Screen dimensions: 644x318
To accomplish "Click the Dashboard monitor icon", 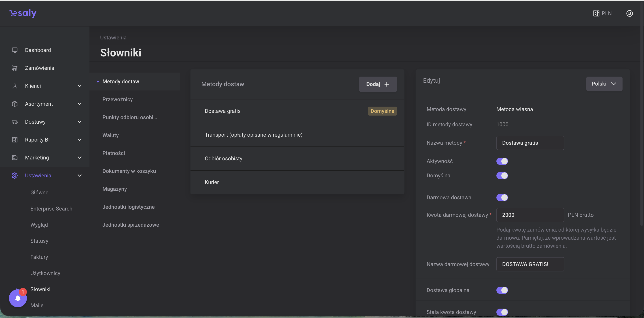I will pos(15,50).
